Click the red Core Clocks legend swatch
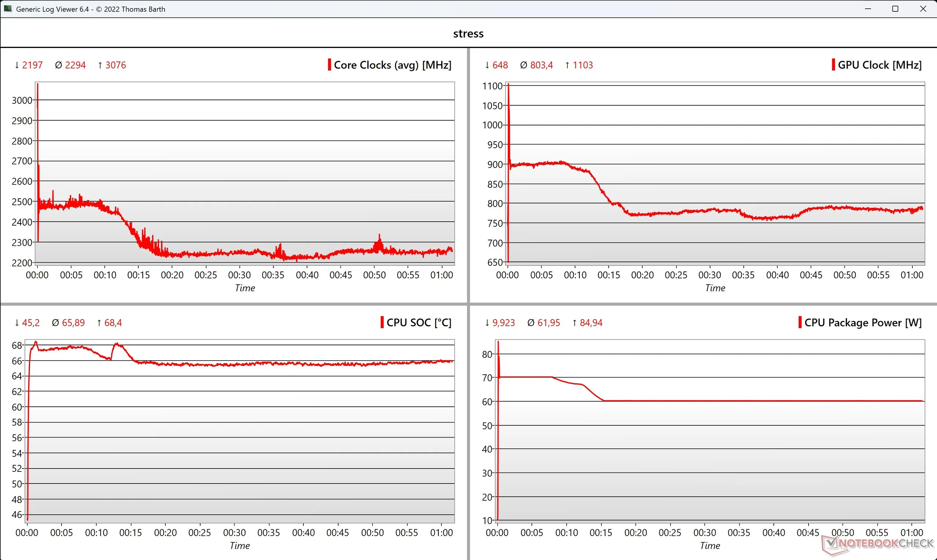 329,65
